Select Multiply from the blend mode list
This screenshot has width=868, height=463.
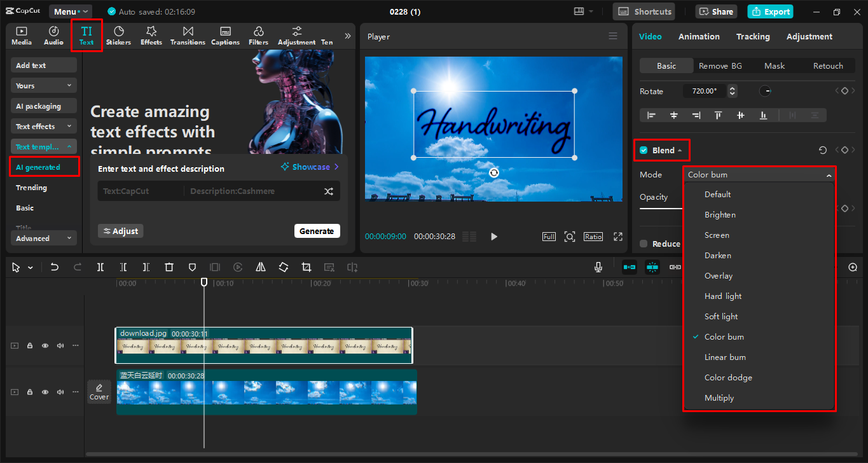pos(719,397)
